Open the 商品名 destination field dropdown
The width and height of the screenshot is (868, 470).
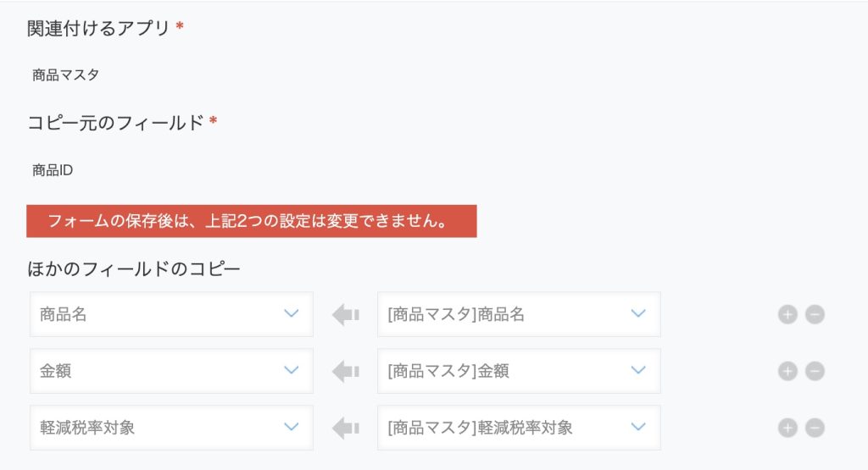(x=171, y=314)
